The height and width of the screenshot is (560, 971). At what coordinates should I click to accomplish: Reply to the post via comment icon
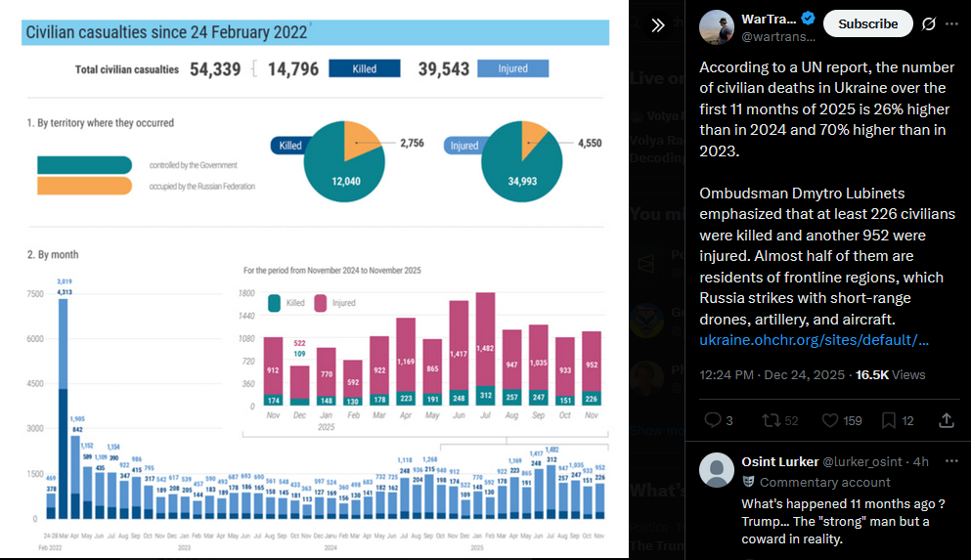point(713,420)
